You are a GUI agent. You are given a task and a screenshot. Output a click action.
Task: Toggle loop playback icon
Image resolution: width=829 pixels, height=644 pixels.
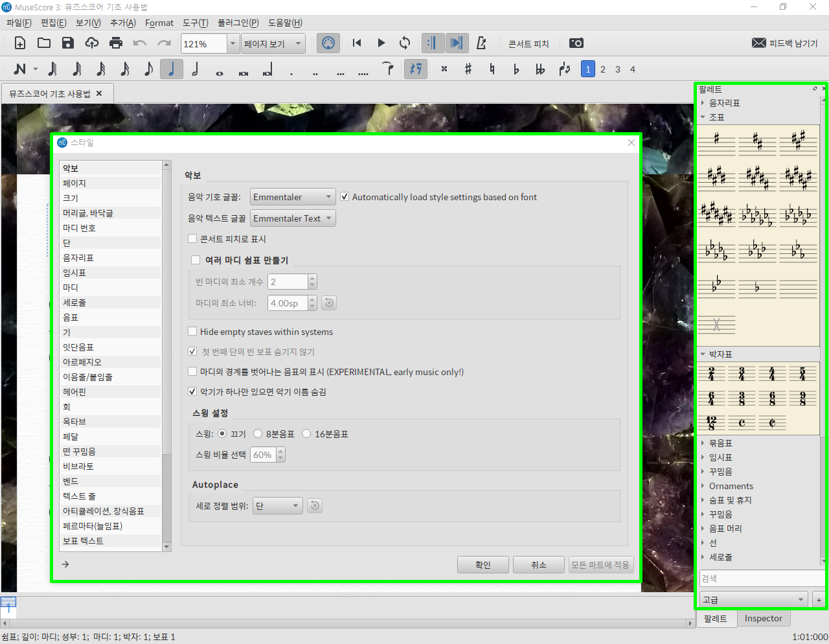pos(405,43)
